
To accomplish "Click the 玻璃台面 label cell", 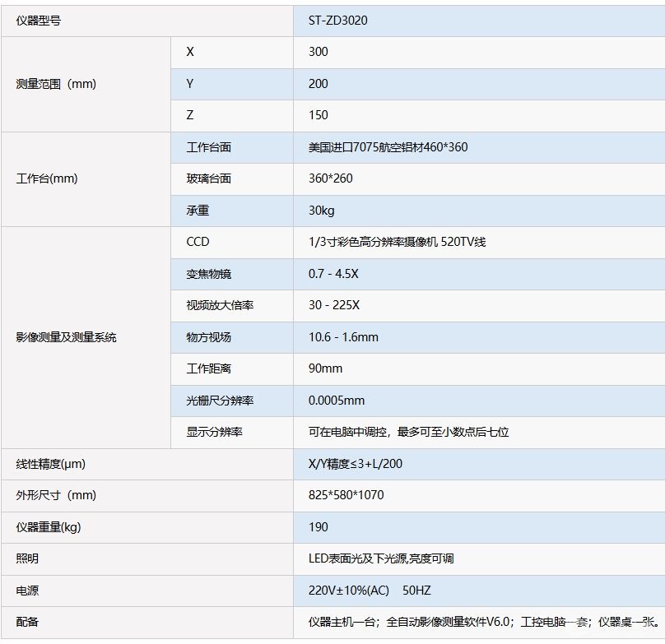I will (x=209, y=178).
